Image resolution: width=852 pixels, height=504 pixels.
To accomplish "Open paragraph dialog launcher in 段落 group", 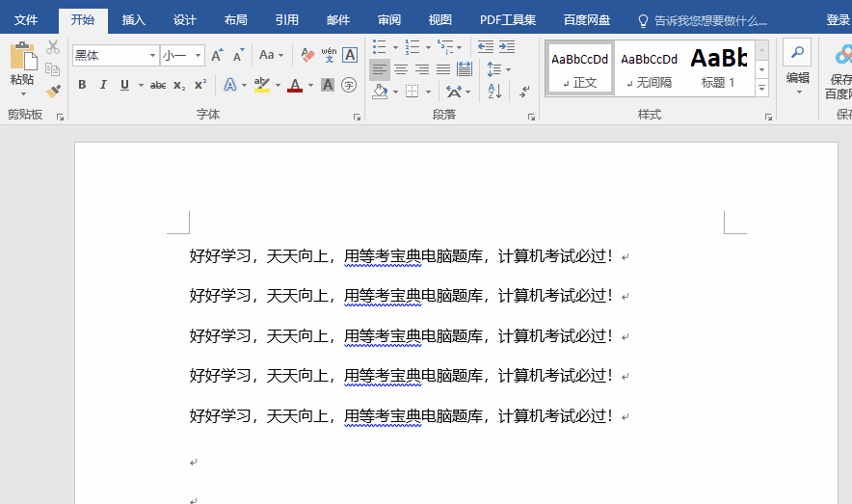I will click(531, 117).
